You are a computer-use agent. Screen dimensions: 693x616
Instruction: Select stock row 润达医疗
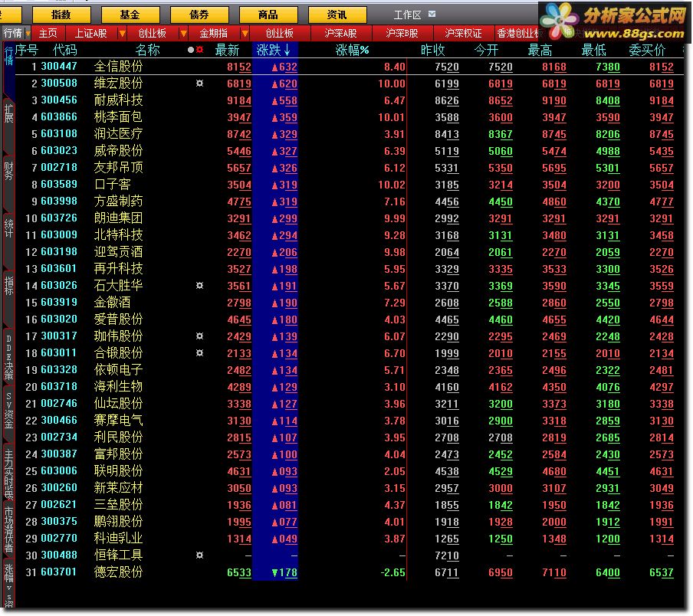point(349,134)
